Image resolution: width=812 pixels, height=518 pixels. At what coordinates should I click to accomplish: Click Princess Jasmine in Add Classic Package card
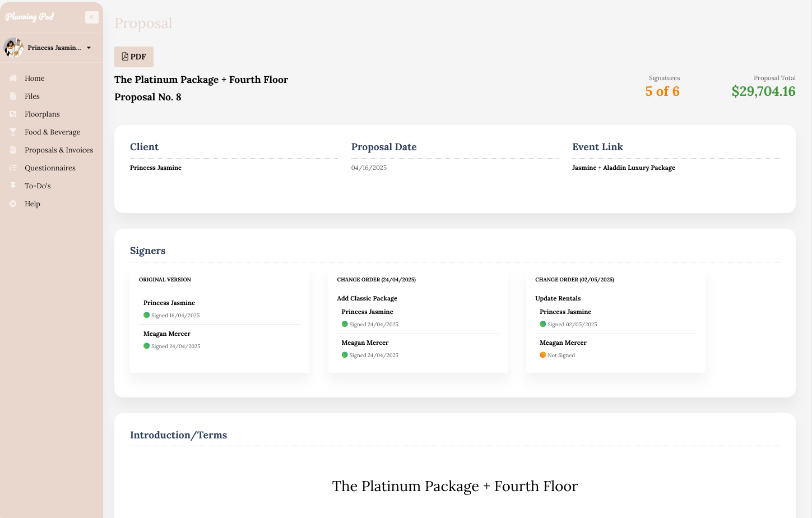tap(368, 312)
